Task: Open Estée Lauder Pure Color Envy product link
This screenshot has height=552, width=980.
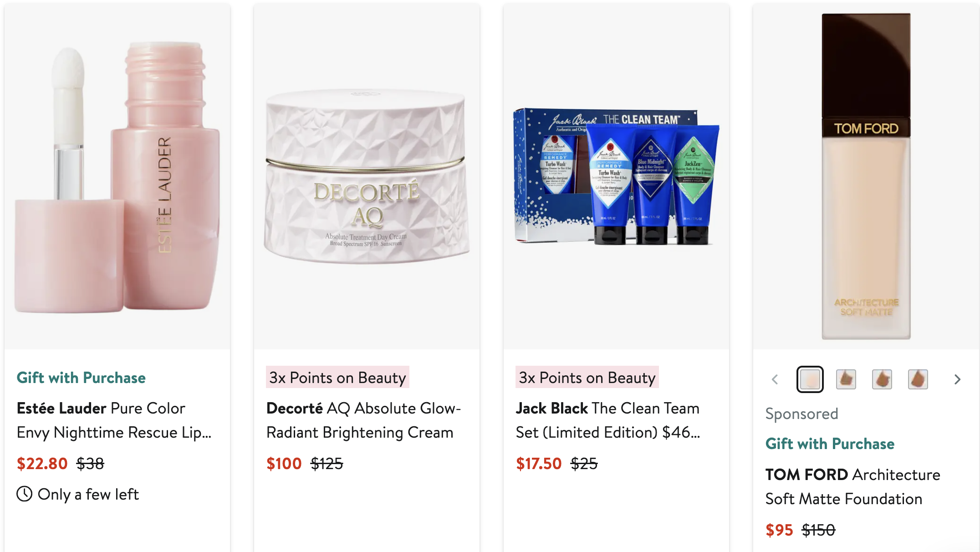Action: pyautogui.click(x=114, y=420)
